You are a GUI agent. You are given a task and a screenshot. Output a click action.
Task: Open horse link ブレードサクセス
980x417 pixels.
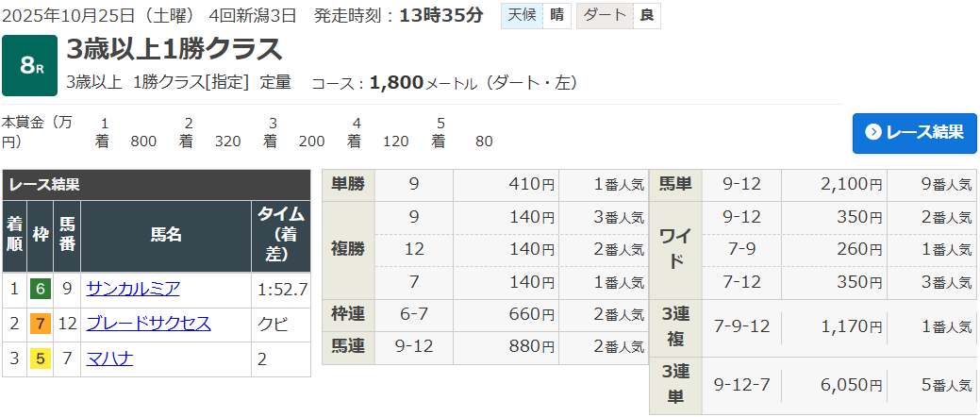[x=149, y=324]
